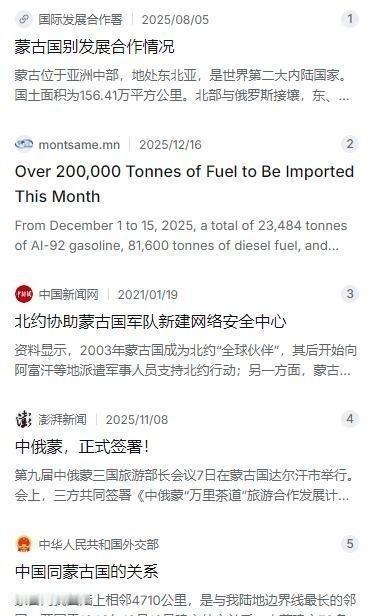375x616 pixels.
Task: Click the link icon beside 国际发展合作署
Action: pos(24,19)
